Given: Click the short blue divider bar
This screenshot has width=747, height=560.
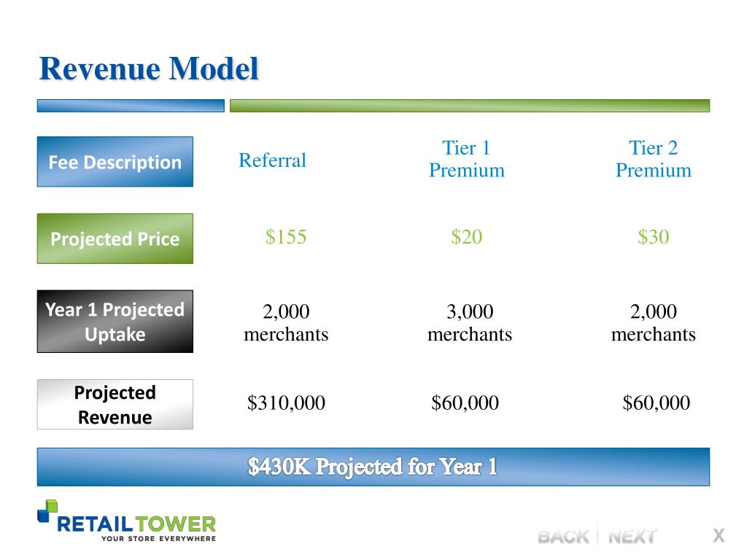Looking at the screenshot, I should pyautogui.click(x=131, y=106).
